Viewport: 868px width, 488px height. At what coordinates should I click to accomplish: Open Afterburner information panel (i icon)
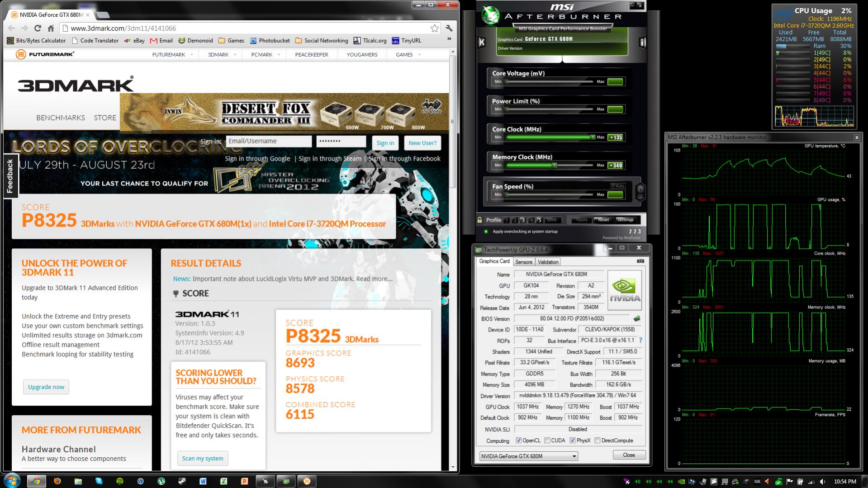642,42
